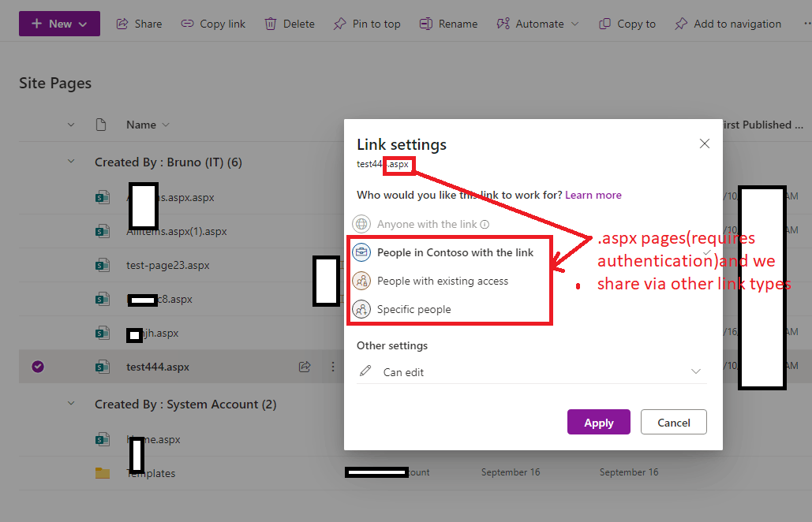This screenshot has height=522, width=812.
Task: Expand the Automate dropdown chevron
Action: [574, 24]
